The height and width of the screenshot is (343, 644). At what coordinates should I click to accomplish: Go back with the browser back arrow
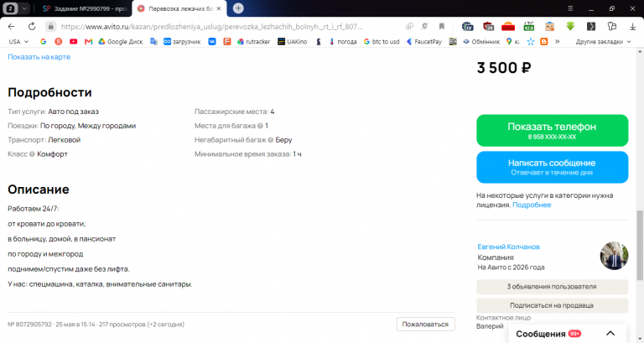11,26
